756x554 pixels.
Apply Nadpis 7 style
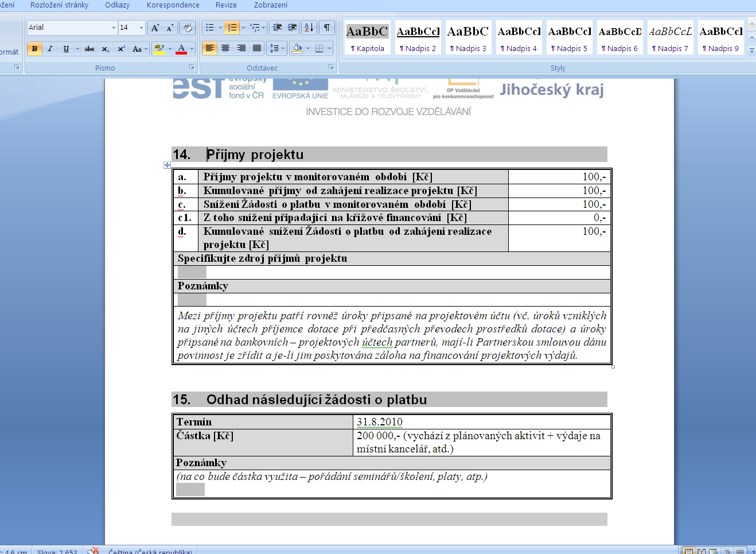(671, 38)
